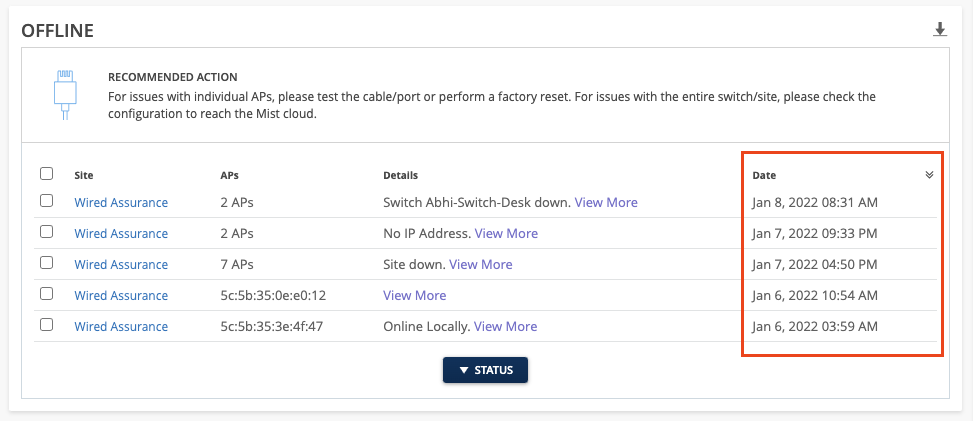Sort by the Site column header
Viewport: 973px width, 421px height.
pyautogui.click(x=84, y=175)
